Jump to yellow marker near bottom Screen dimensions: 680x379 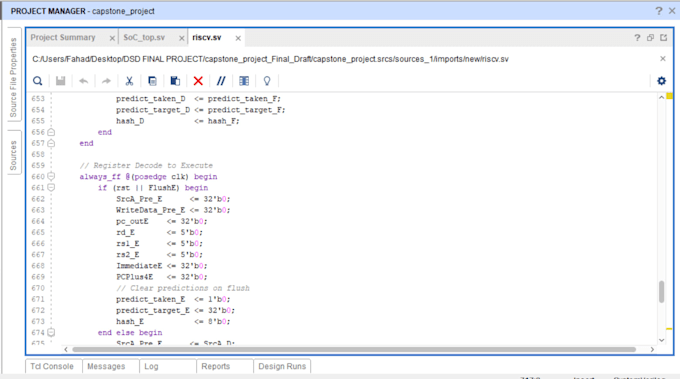670,329
